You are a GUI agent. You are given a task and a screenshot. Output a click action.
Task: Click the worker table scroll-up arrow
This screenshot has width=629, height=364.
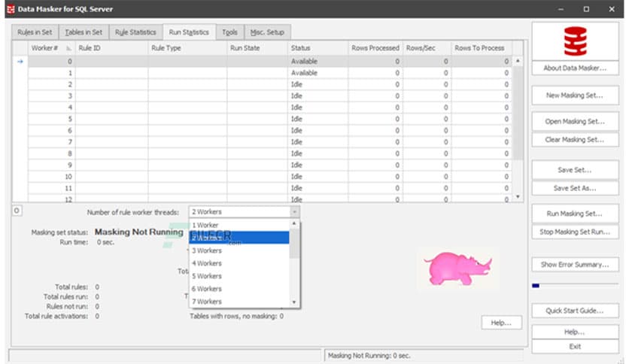point(518,61)
